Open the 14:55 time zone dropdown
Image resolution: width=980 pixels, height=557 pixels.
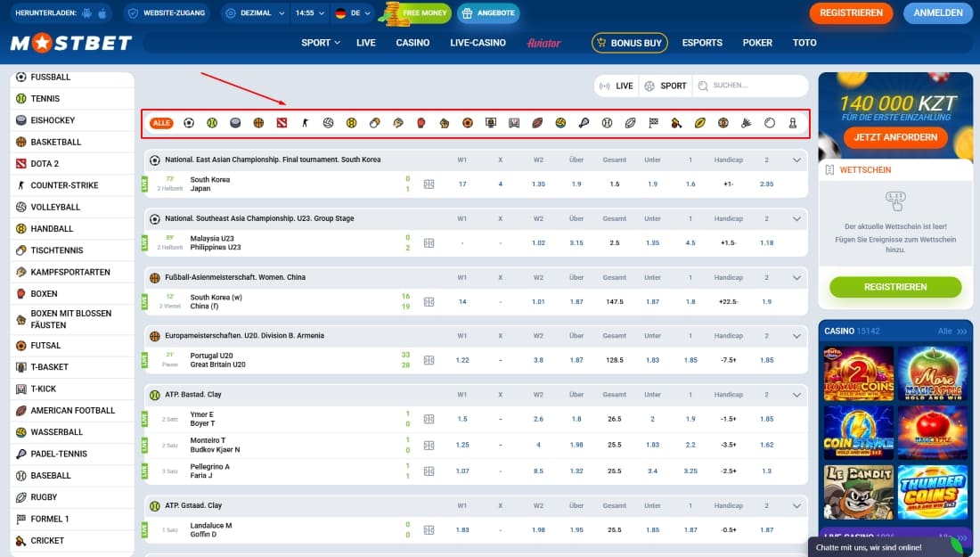point(310,13)
